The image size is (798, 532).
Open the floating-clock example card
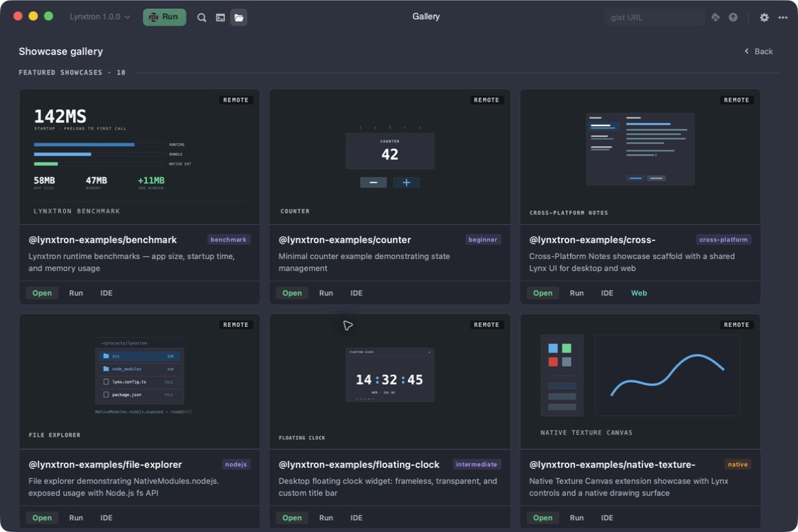click(x=292, y=517)
